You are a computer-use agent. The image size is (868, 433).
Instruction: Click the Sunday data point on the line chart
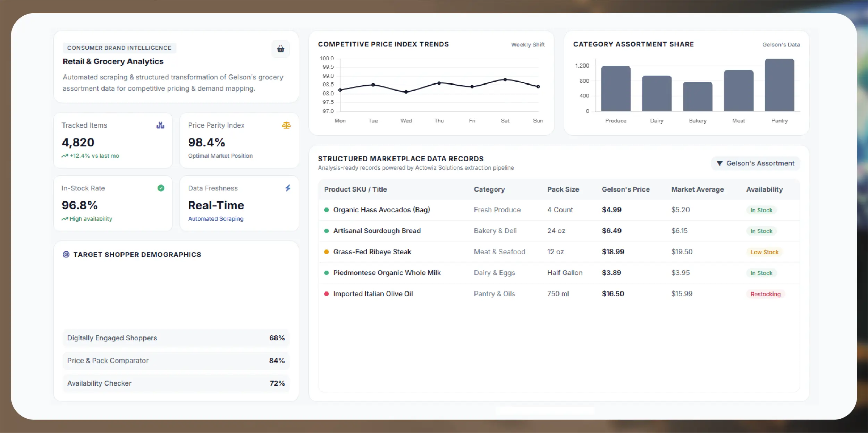point(538,87)
